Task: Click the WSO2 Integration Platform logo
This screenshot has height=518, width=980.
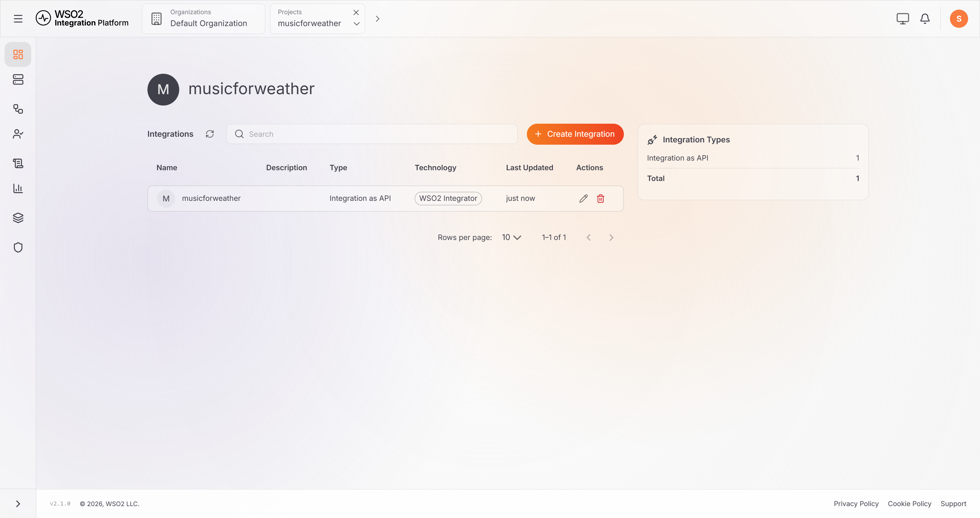Action: point(82,18)
